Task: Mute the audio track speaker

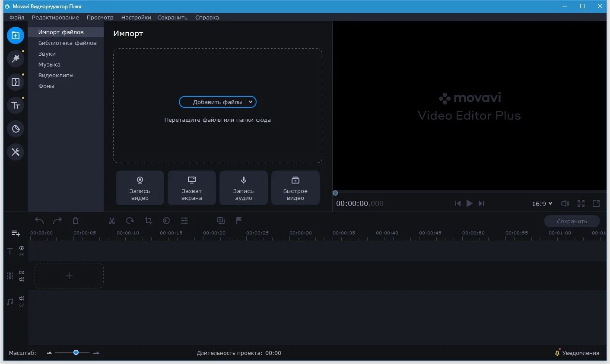Action: point(22,298)
